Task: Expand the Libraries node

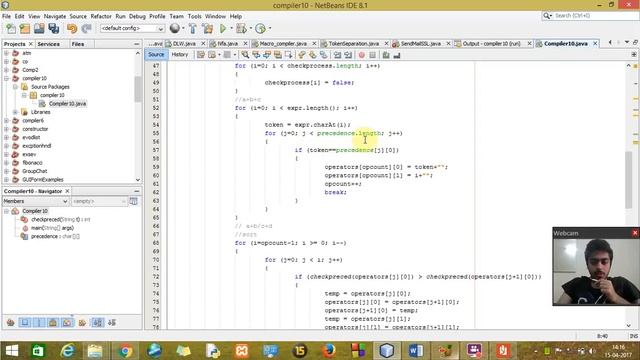Action: 15,112
